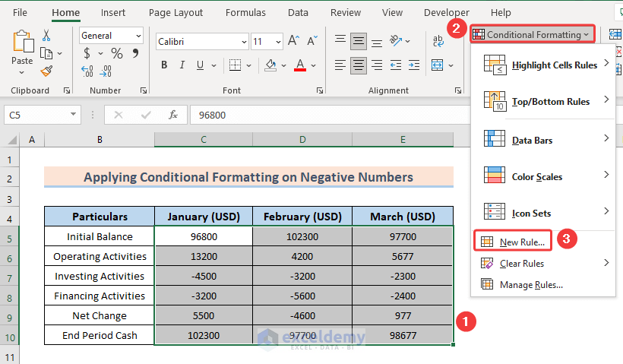623x364 pixels.
Task: Click the Orientation text angle icon
Action: tap(396, 40)
